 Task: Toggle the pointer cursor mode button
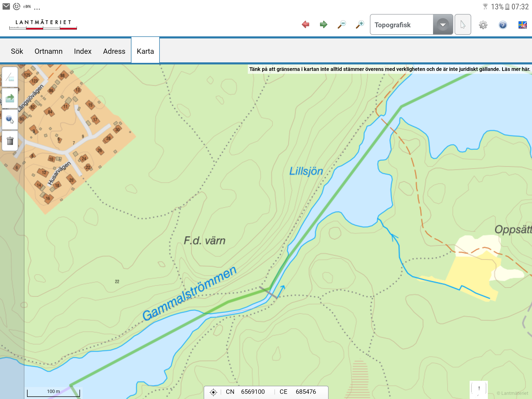[x=463, y=25]
